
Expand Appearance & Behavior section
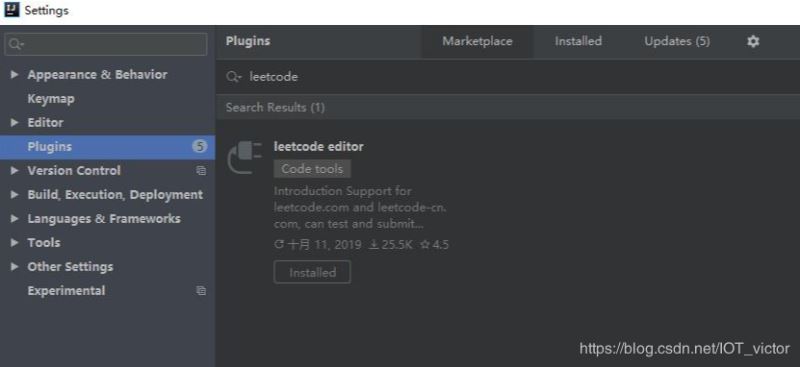[x=14, y=75]
